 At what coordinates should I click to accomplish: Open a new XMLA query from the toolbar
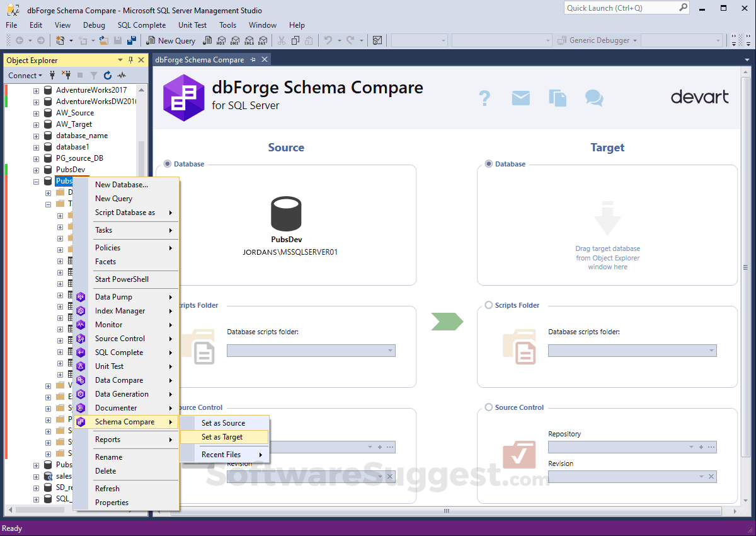tap(248, 40)
